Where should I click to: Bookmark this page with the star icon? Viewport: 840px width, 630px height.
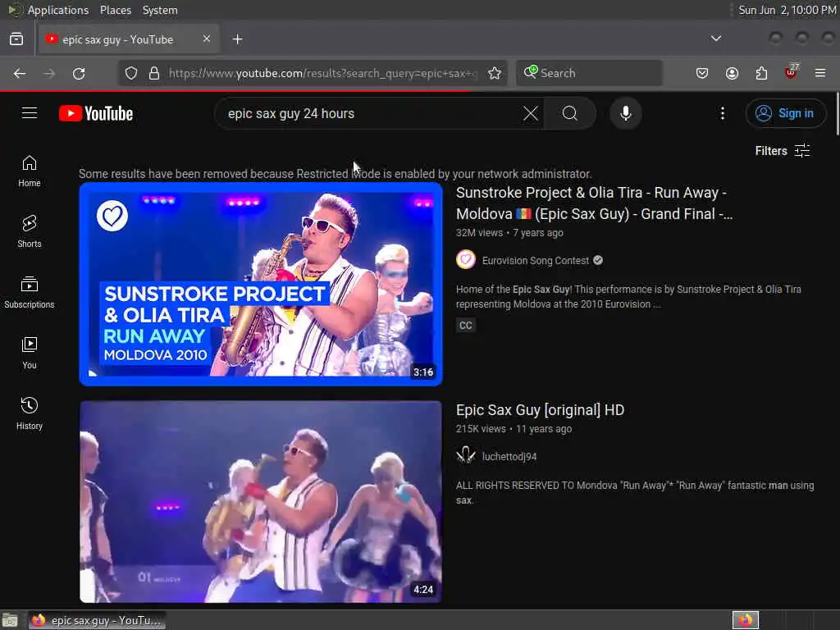495,73
